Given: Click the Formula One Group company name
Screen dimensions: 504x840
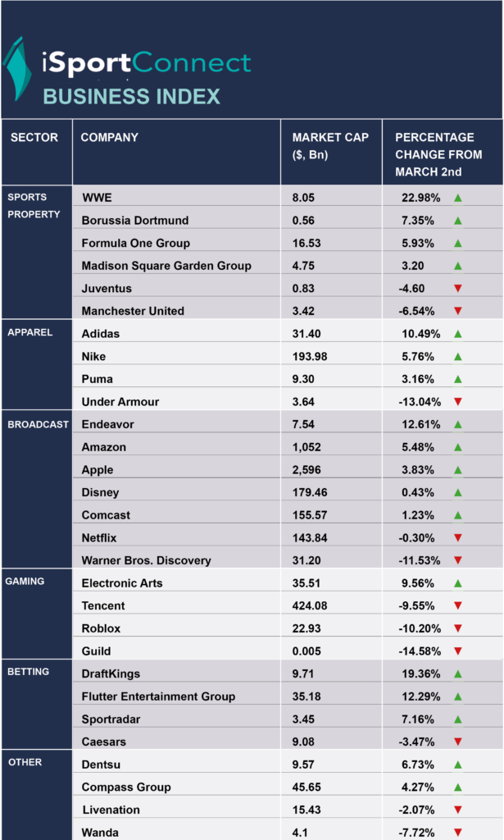Looking at the screenshot, I should [x=136, y=243].
